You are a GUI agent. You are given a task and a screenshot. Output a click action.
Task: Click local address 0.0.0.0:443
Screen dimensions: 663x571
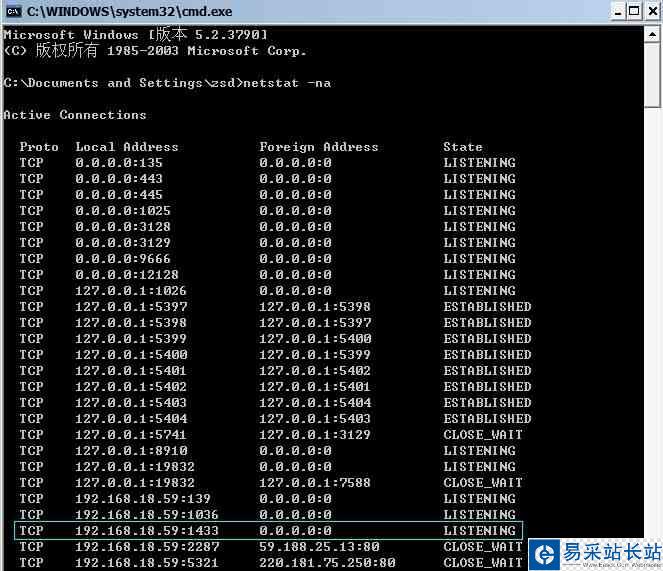(x=119, y=179)
